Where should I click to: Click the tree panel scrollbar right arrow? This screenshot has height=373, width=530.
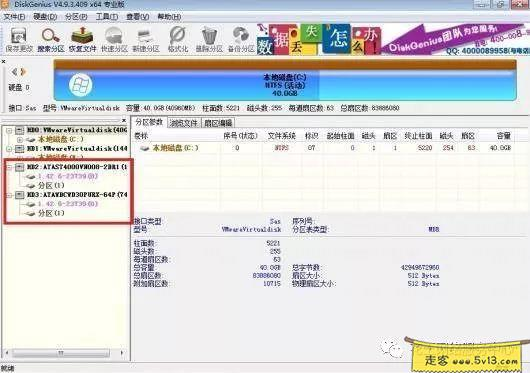[122, 353]
